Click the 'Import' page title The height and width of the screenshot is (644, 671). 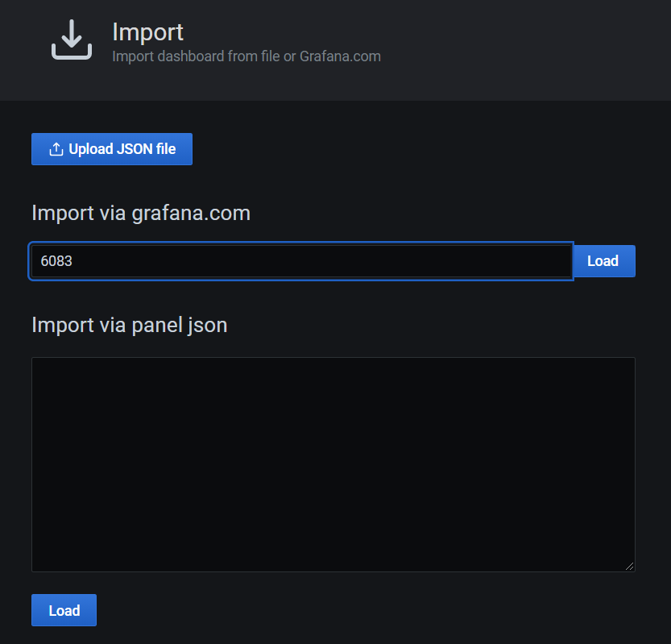pos(147,32)
